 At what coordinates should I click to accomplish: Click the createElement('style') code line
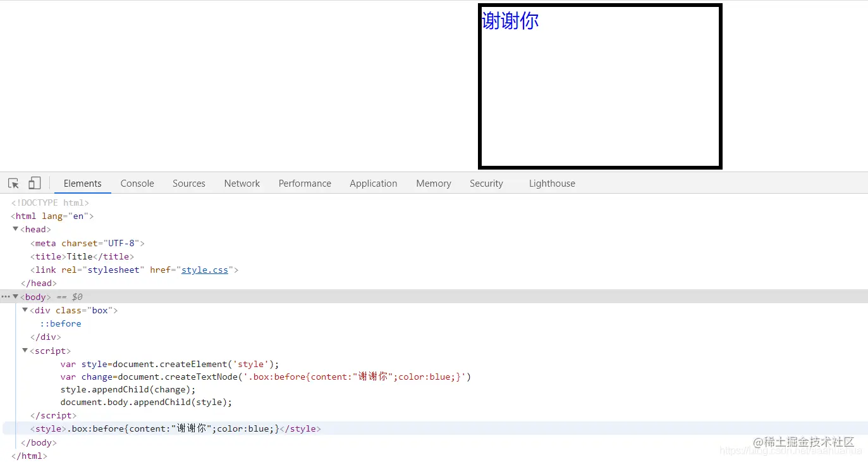169,364
